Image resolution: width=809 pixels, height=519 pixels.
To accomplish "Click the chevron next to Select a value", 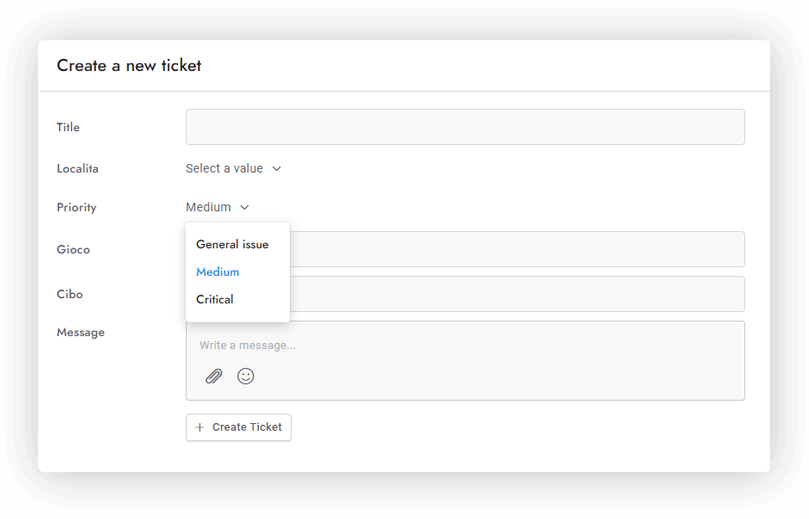I will tap(277, 169).
